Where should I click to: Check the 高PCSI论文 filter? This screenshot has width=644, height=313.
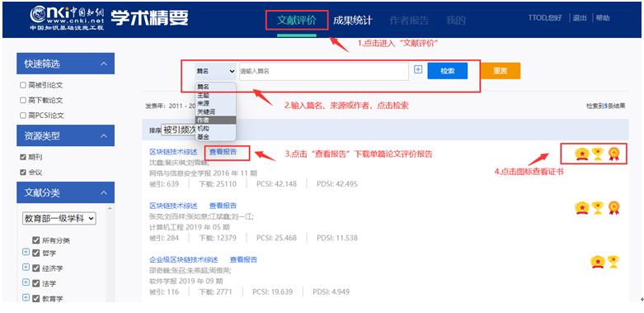(x=23, y=116)
